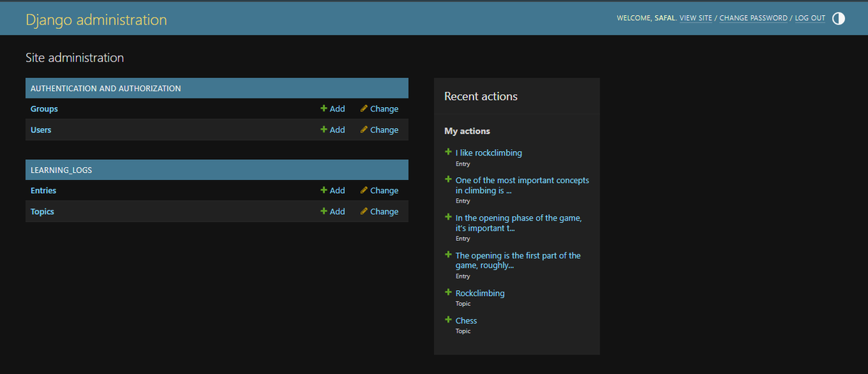Click Change in the Topics row

379,211
